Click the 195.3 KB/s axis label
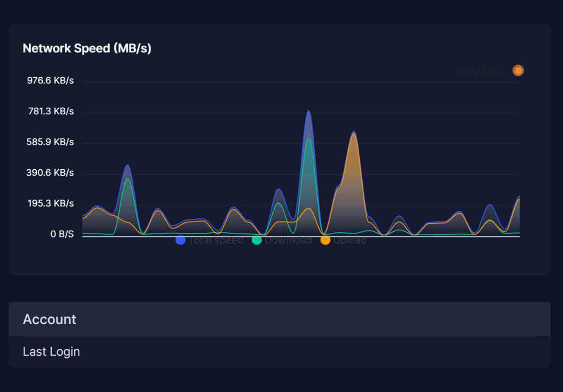 tap(51, 203)
